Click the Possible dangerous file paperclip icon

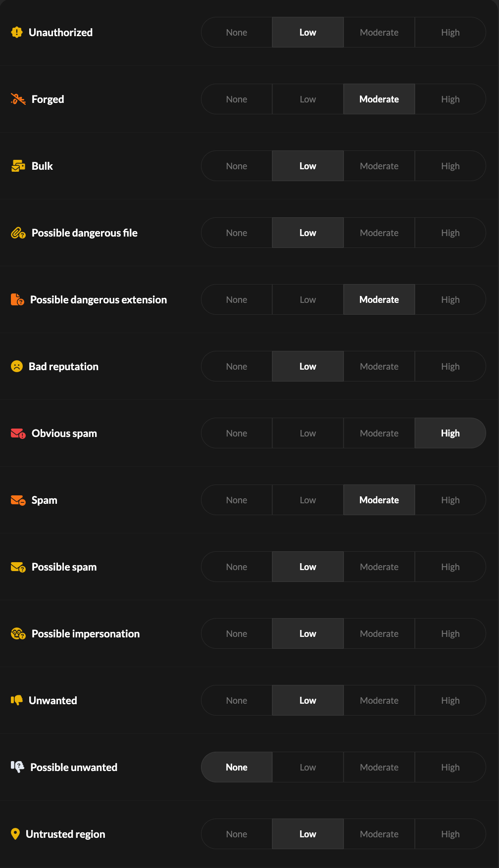pos(18,233)
